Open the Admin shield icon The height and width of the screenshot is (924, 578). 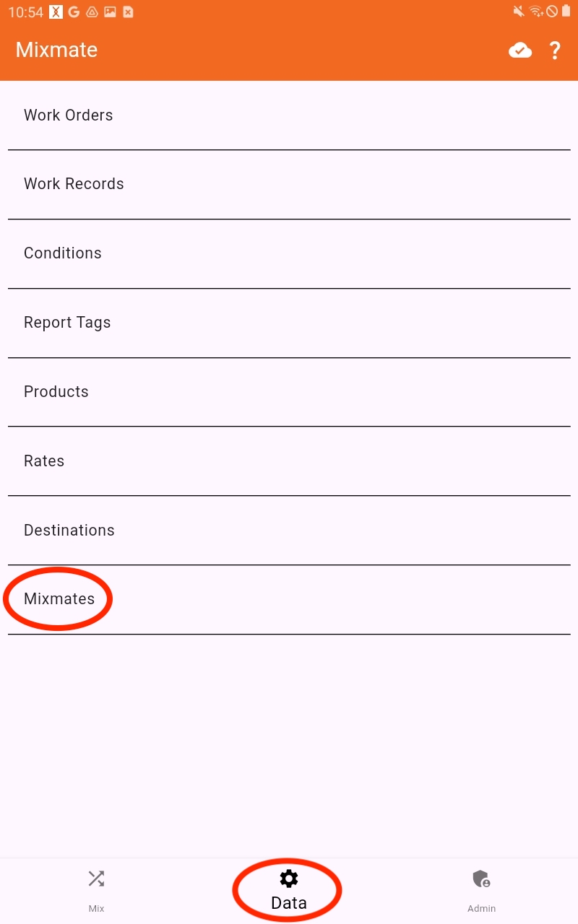coord(481,879)
